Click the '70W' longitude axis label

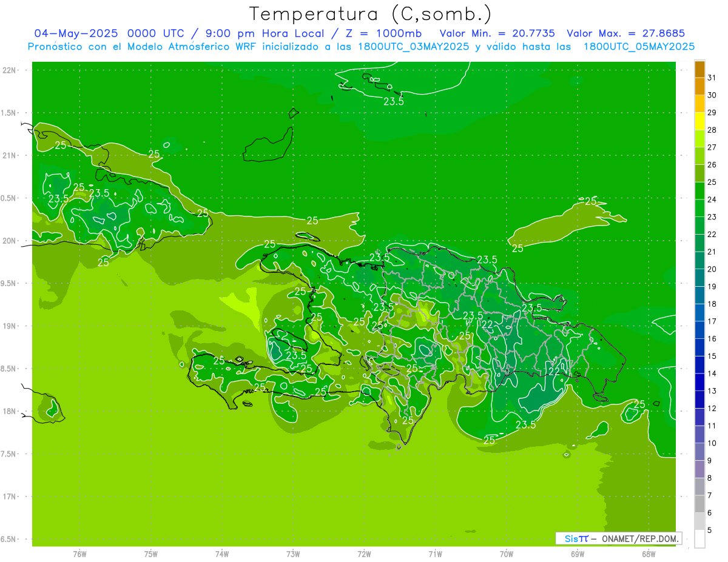[x=507, y=554]
